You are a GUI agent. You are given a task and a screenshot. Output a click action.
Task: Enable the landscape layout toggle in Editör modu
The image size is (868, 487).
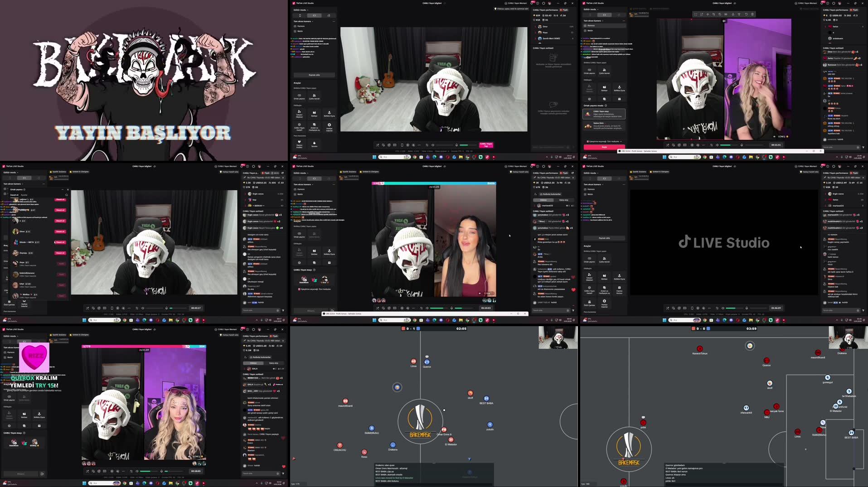pyautogui.click(x=314, y=15)
